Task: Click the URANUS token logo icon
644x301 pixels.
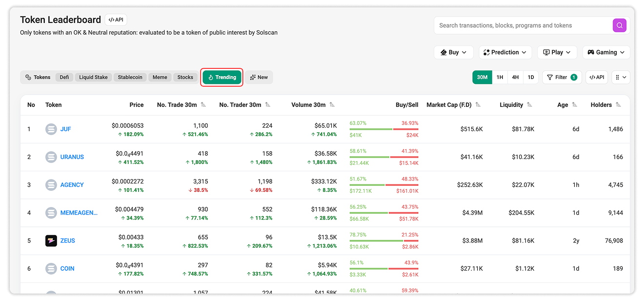Action: 51,157
